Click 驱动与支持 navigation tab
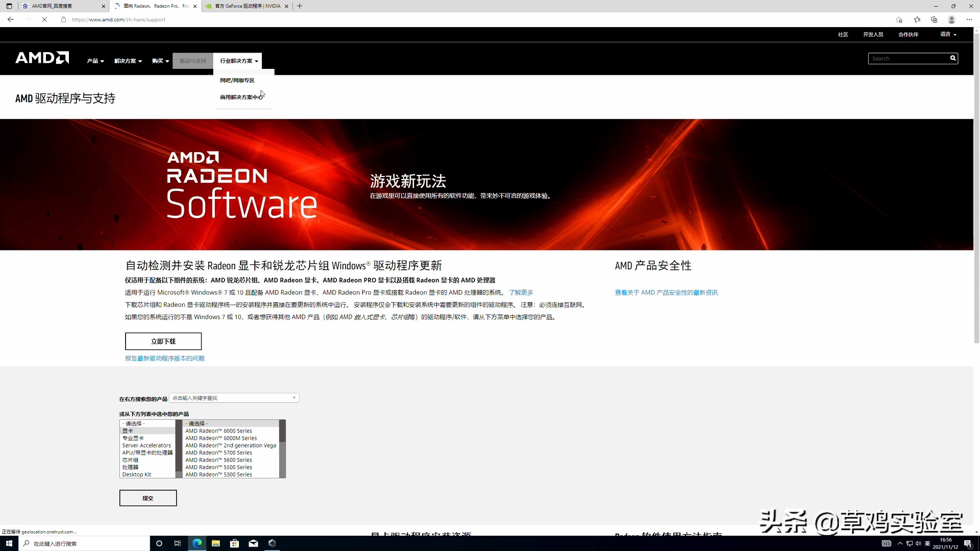This screenshot has height=551, width=980. click(x=192, y=61)
